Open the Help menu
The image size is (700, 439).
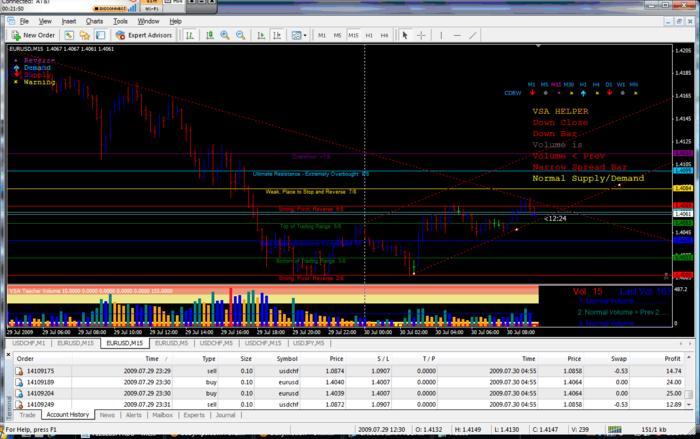(175, 21)
